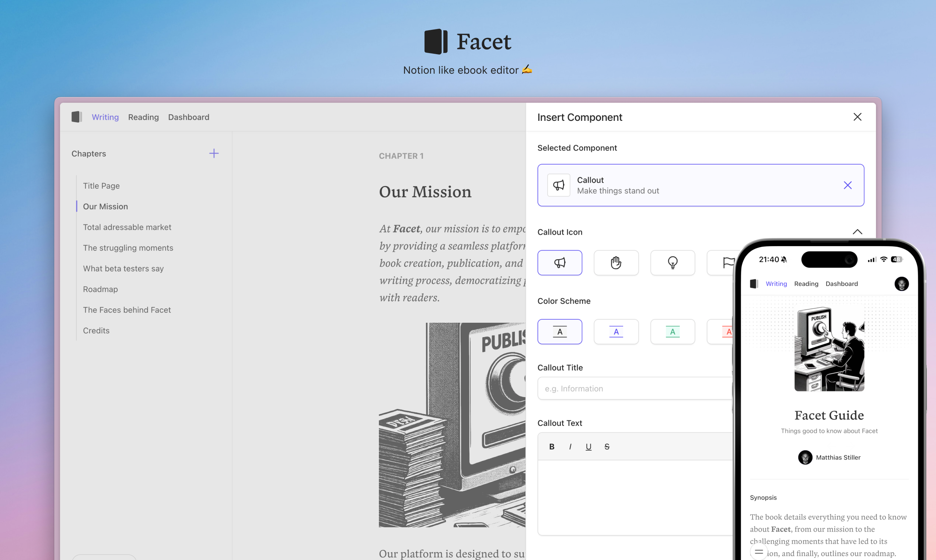The height and width of the screenshot is (560, 936).
Task: Toggle italic in Callout Text editor
Action: coord(570,447)
